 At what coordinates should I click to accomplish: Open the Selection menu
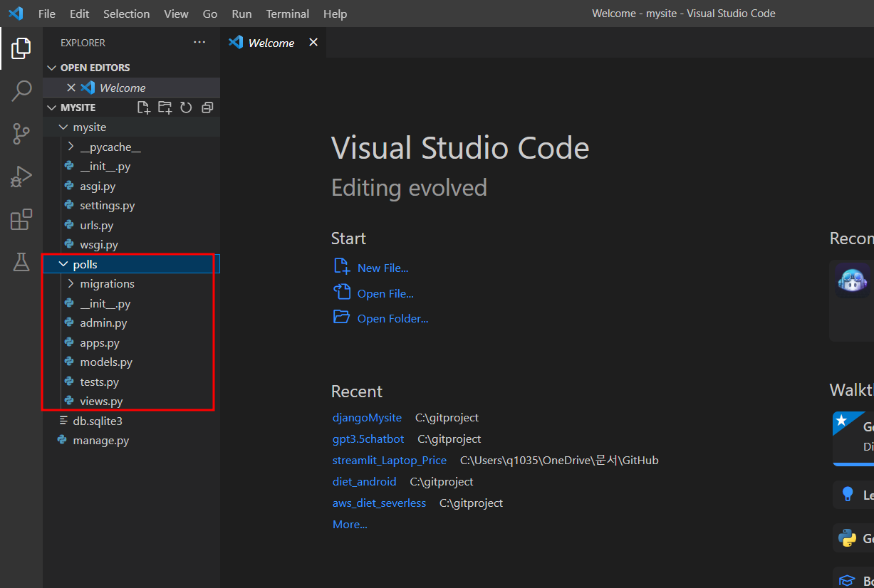point(126,14)
